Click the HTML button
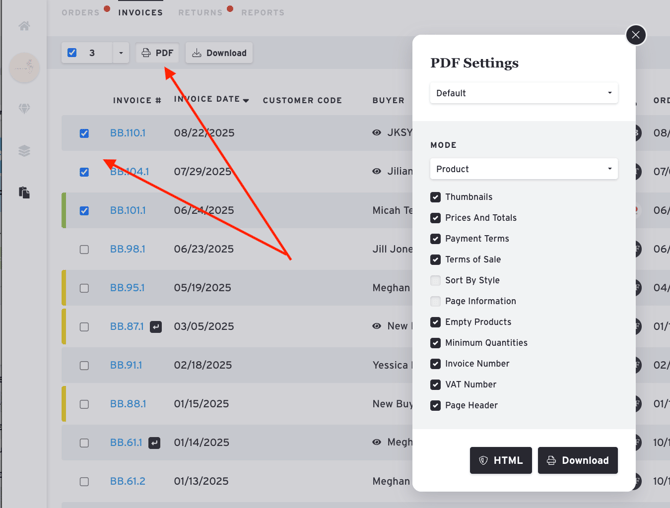The width and height of the screenshot is (670, 508). tap(500, 460)
